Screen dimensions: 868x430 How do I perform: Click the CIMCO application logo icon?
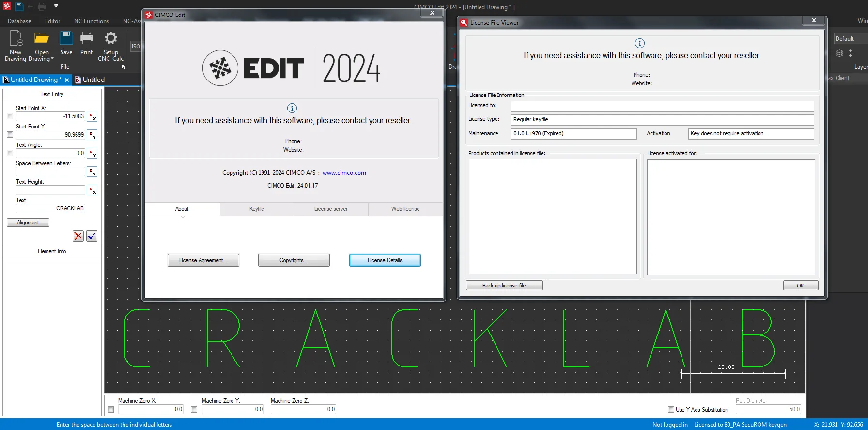point(7,6)
